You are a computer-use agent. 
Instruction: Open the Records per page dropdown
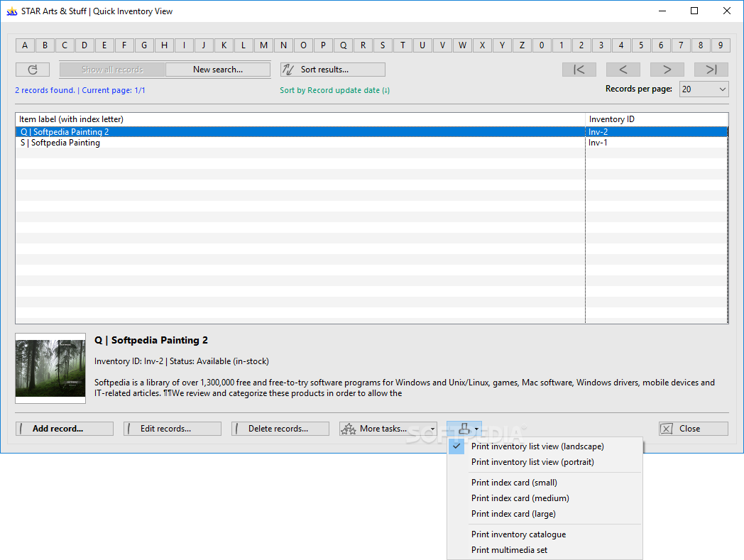704,89
